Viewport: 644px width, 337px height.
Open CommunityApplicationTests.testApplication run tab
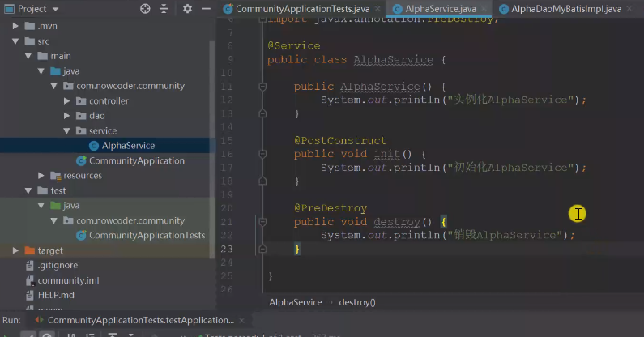coord(140,320)
